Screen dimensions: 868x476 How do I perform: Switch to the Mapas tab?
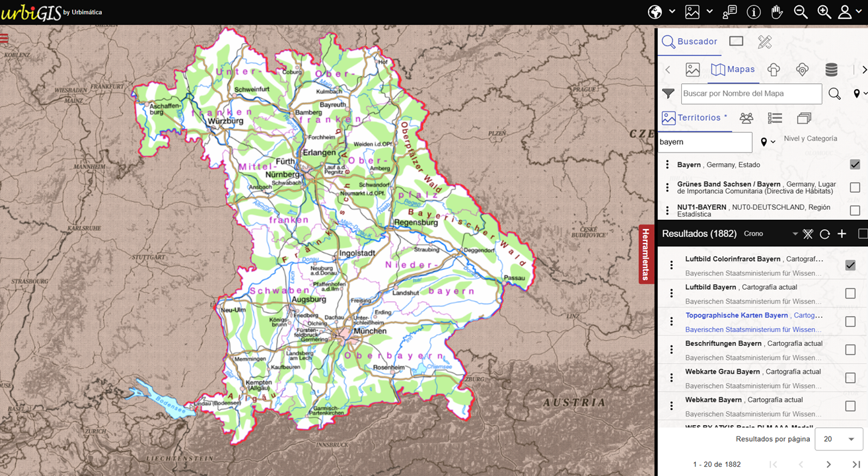pos(733,69)
